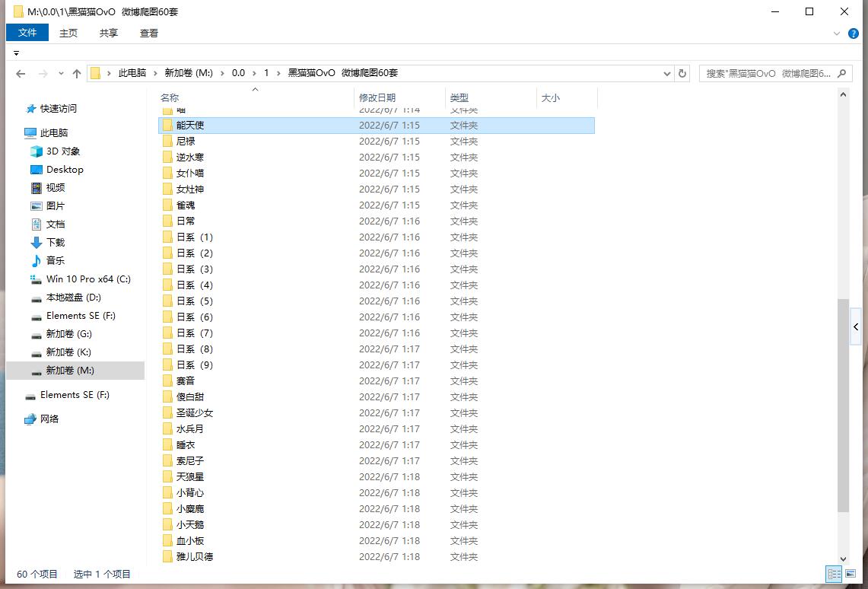
Task: Click the Up one level arrow
Action: click(76, 74)
